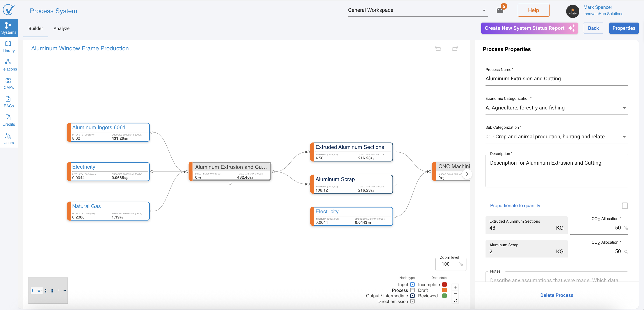The height and width of the screenshot is (310, 644).
Task: Click the undo arrow icon
Action: click(x=438, y=48)
